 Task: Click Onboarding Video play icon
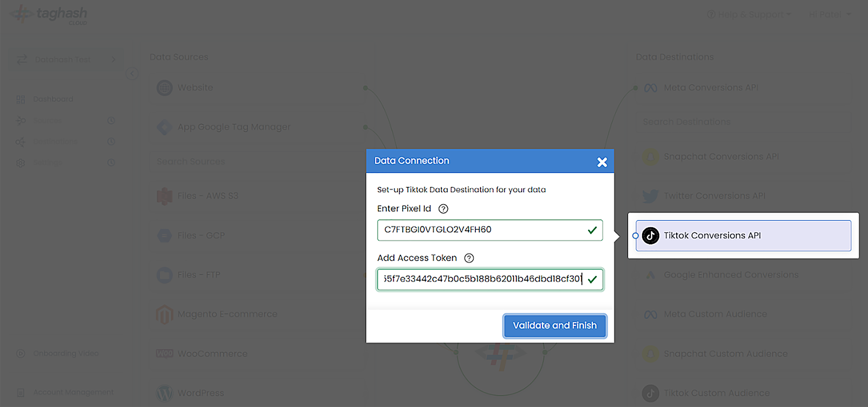point(21,353)
